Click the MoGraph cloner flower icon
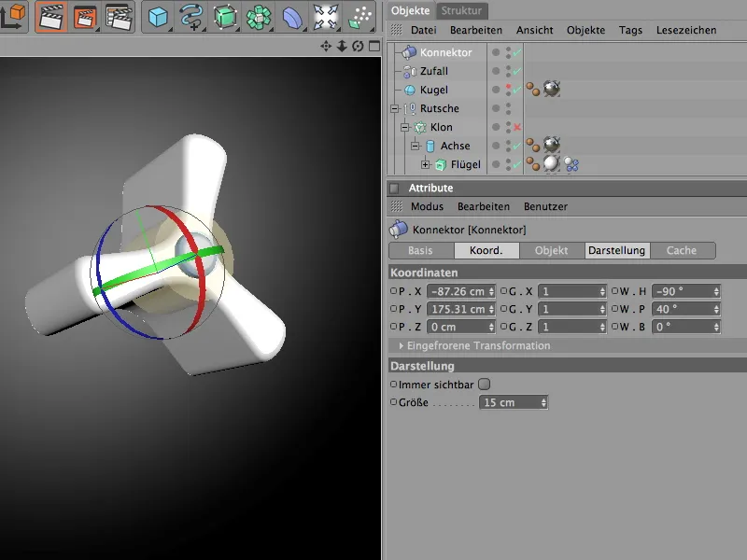Viewport: 747px width, 560px height. (259, 17)
